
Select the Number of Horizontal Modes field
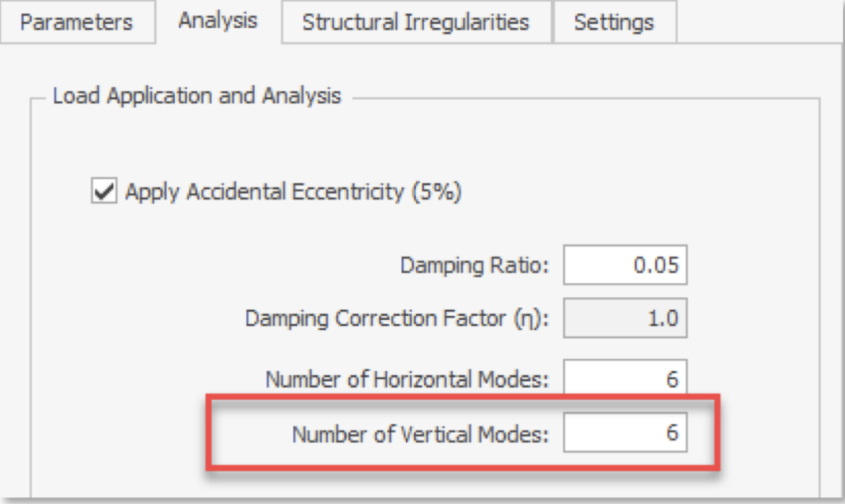(625, 379)
